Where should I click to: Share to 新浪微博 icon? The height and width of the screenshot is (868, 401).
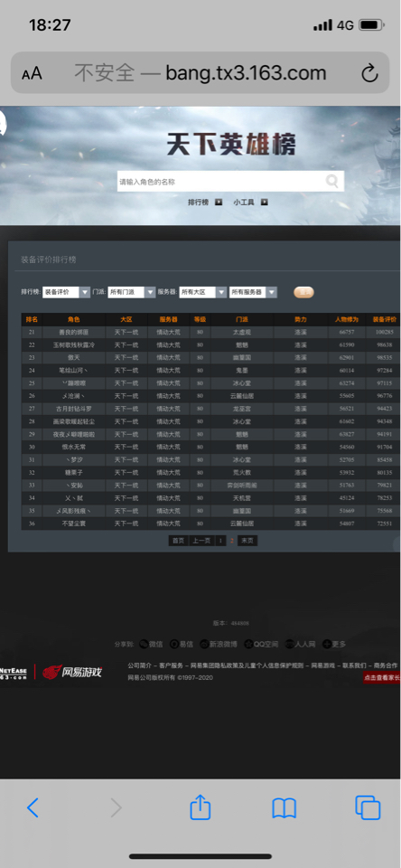pos(204,644)
